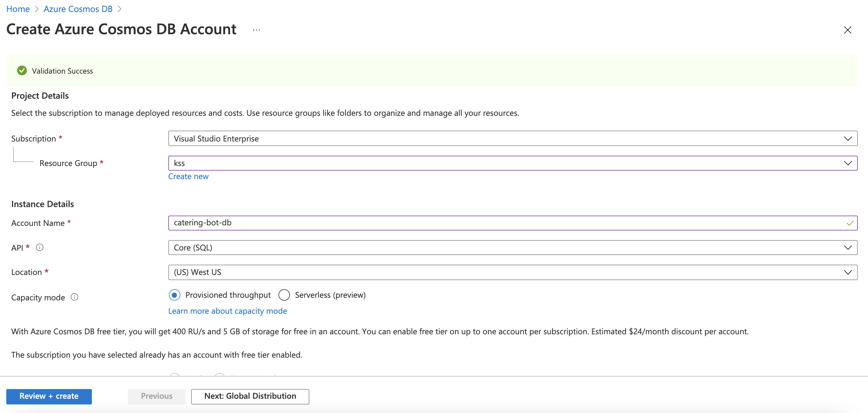Click the Review + create button
The height and width of the screenshot is (413, 868).
coord(49,396)
